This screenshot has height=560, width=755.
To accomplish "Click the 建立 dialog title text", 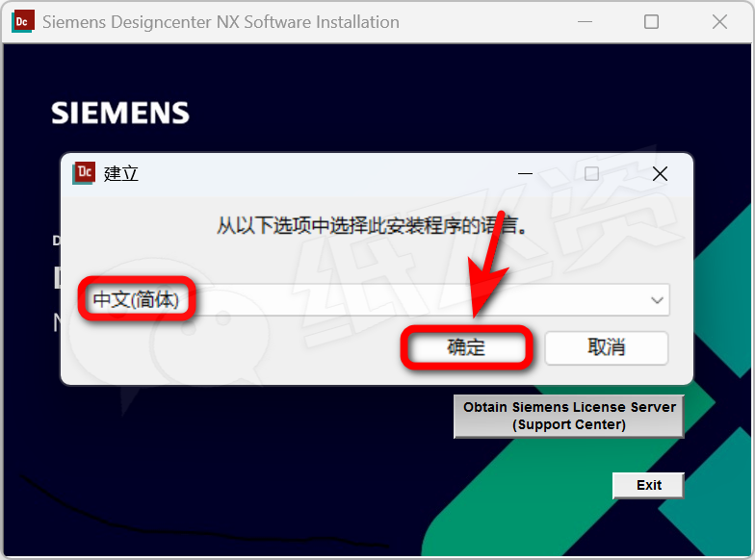I will point(121,173).
